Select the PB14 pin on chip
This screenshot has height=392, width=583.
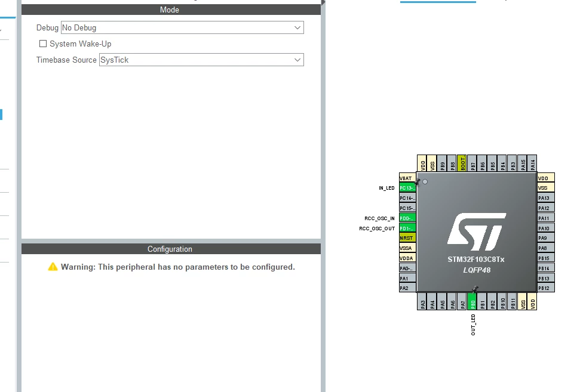click(x=546, y=268)
